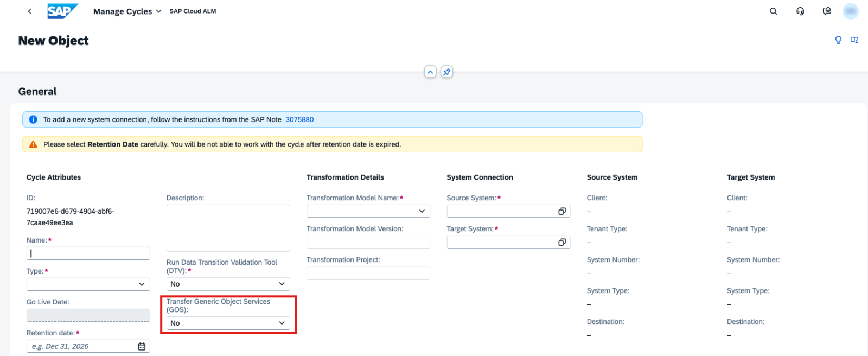Click the lightbulb help icon
868x356 pixels.
coord(838,40)
